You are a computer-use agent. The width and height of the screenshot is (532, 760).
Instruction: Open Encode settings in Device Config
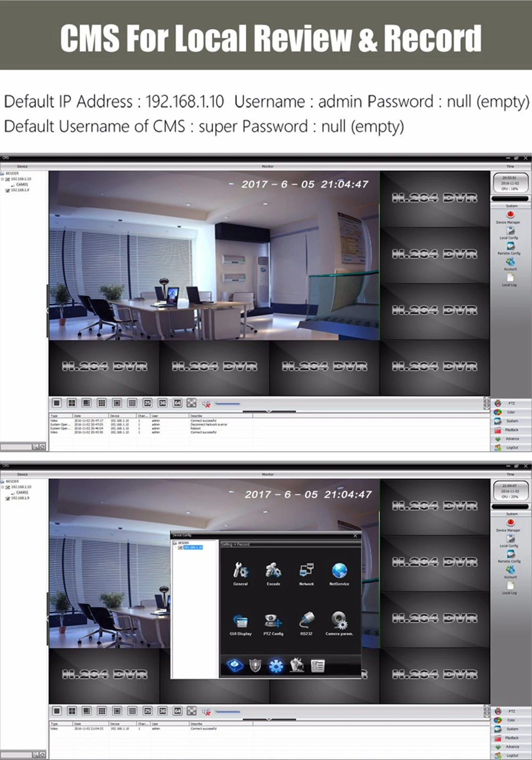pyautogui.click(x=273, y=573)
